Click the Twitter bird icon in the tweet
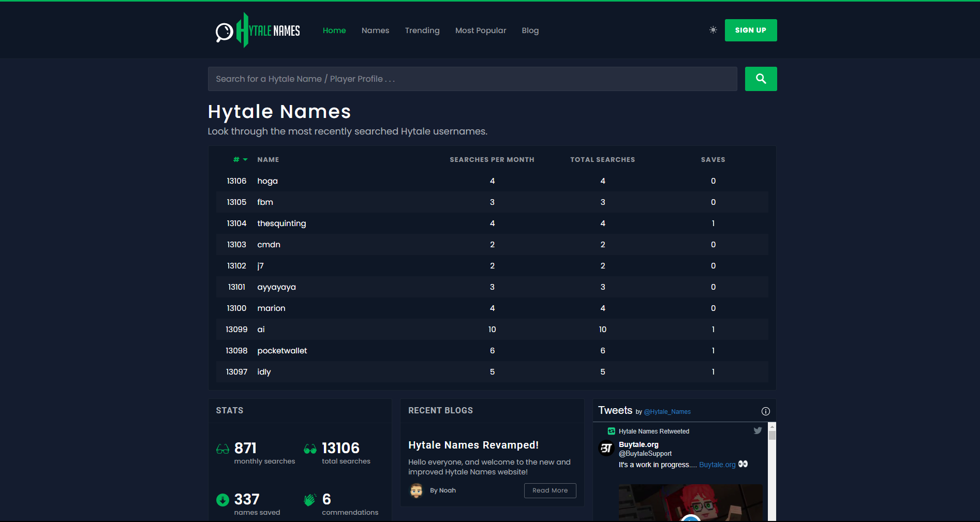 pyautogui.click(x=758, y=430)
